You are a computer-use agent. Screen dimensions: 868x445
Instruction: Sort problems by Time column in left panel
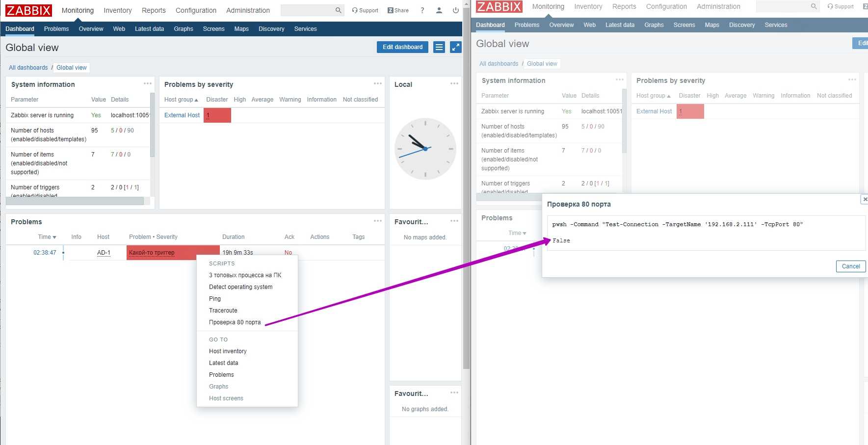47,237
